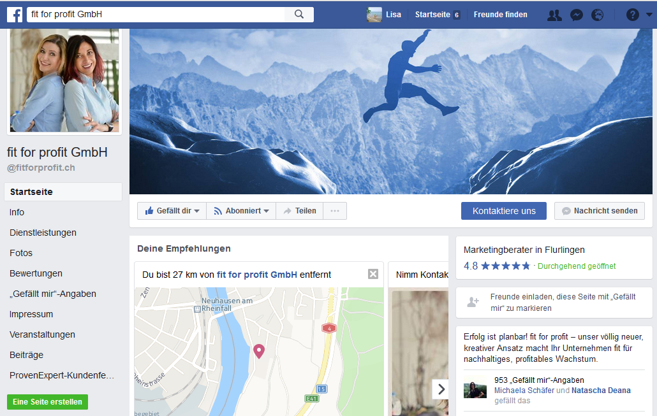Open the notifications globe icon

[x=598, y=15]
